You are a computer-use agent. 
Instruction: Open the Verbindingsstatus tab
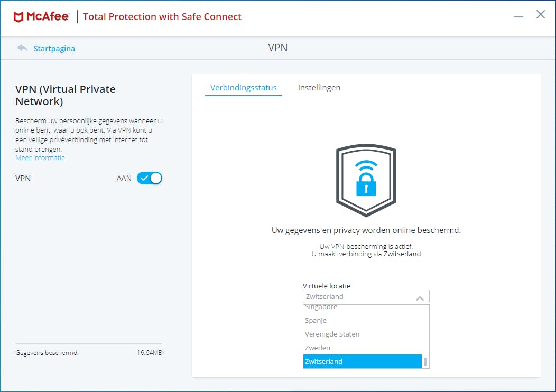[243, 88]
